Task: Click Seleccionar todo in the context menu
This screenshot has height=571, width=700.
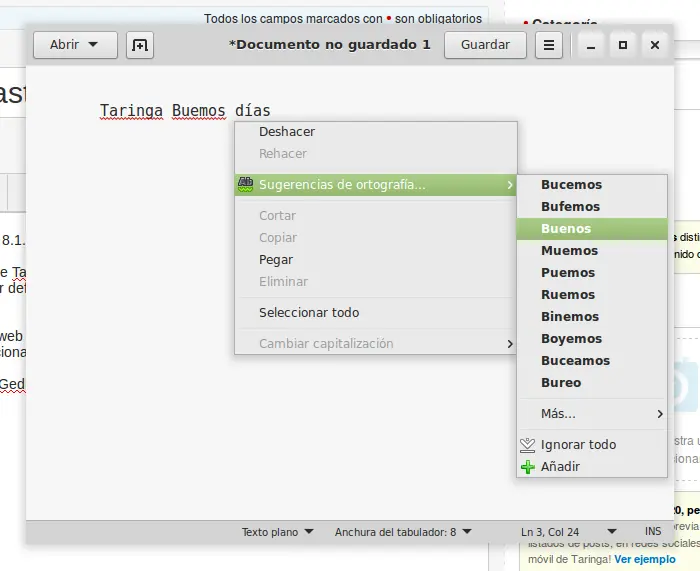Action: 375,313
